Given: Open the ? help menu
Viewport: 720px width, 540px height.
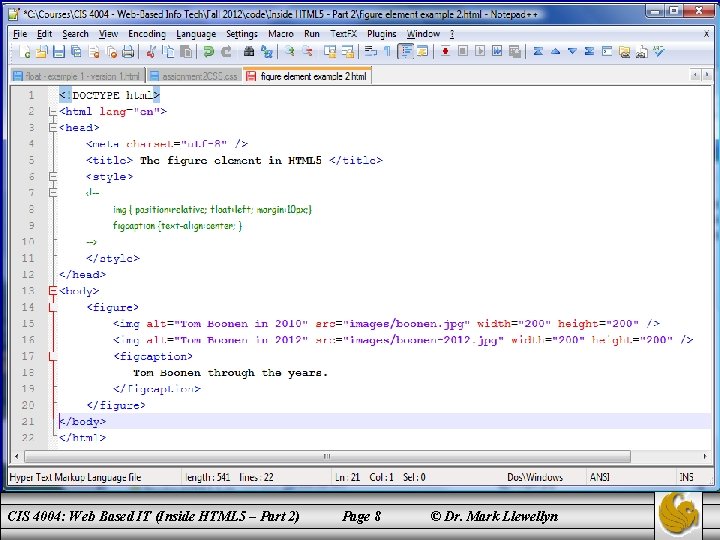Looking at the screenshot, I should (452, 34).
